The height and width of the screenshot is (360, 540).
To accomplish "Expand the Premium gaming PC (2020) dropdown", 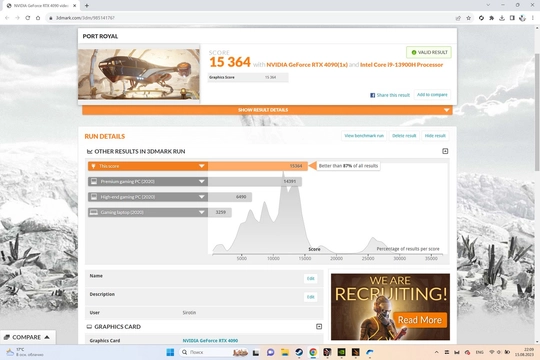I will pyautogui.click(x=201, y=182).
